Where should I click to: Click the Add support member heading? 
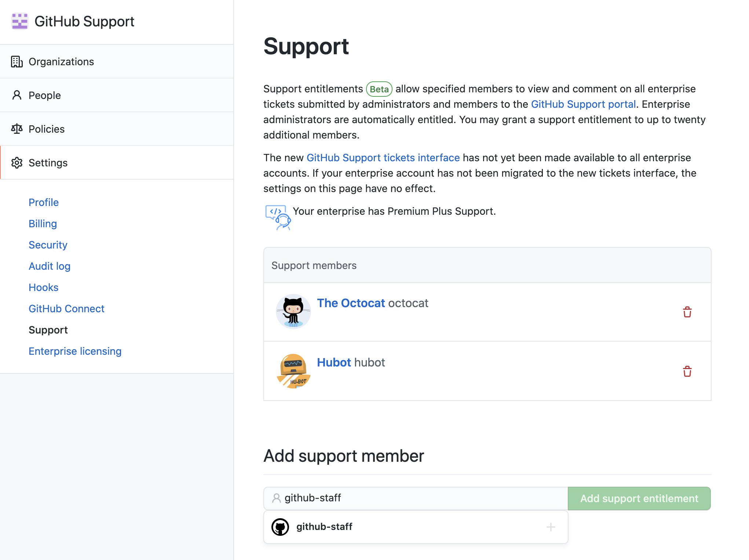(x=344, y=456)
